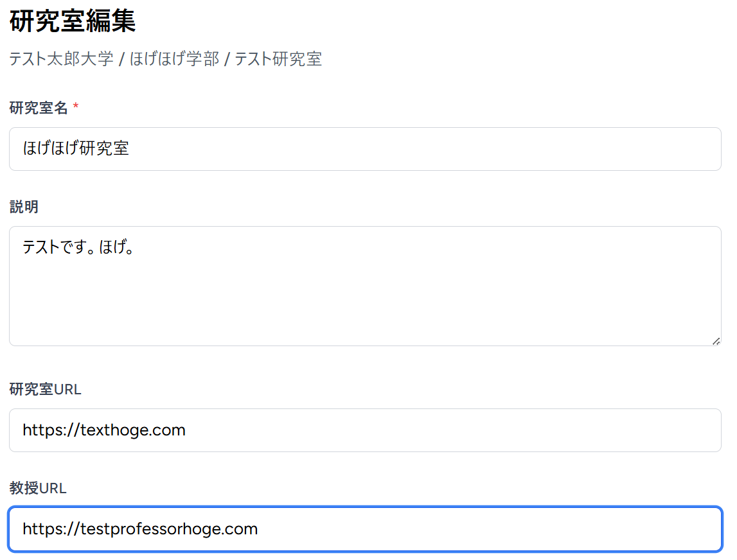Place cursor in https://testprofessorhoge.com
The image size is (737, 560).
139,529
